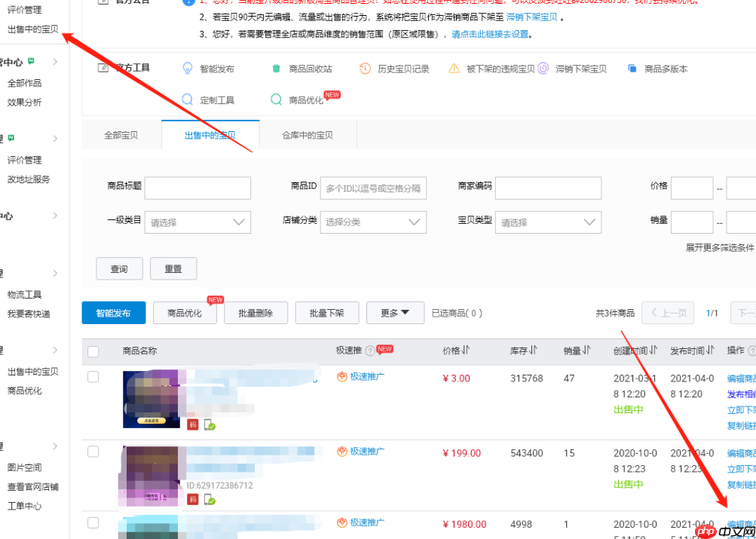Click the 重置 button
This screenshot has height=539, width=756.
click(173, 268)
